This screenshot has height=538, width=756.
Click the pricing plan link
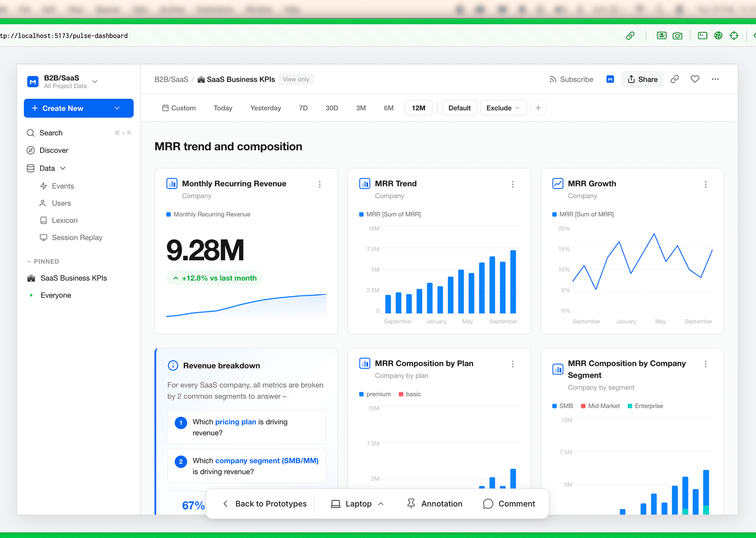tap(235, 422)
